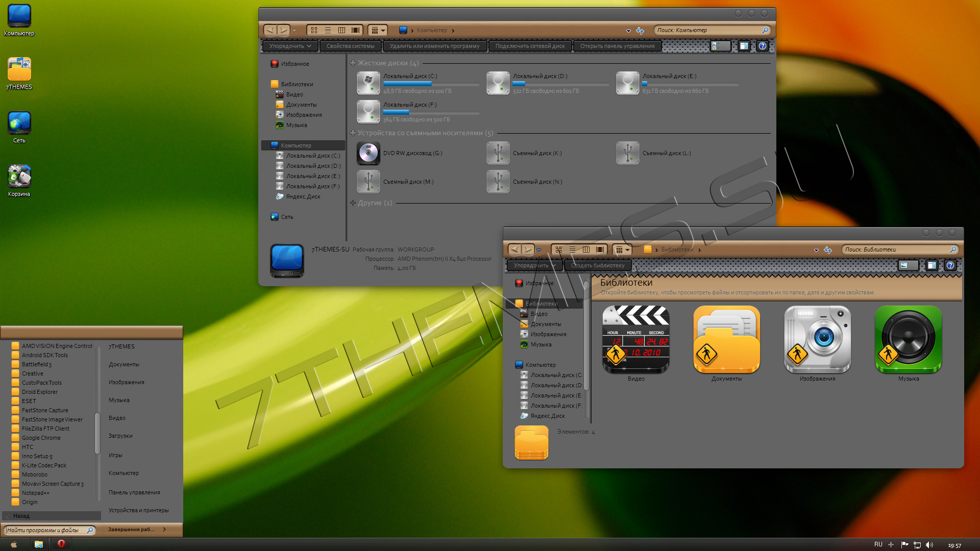Click usage bar of disk F:
Viewport: 980px width, 551px height.
(431, 112)
